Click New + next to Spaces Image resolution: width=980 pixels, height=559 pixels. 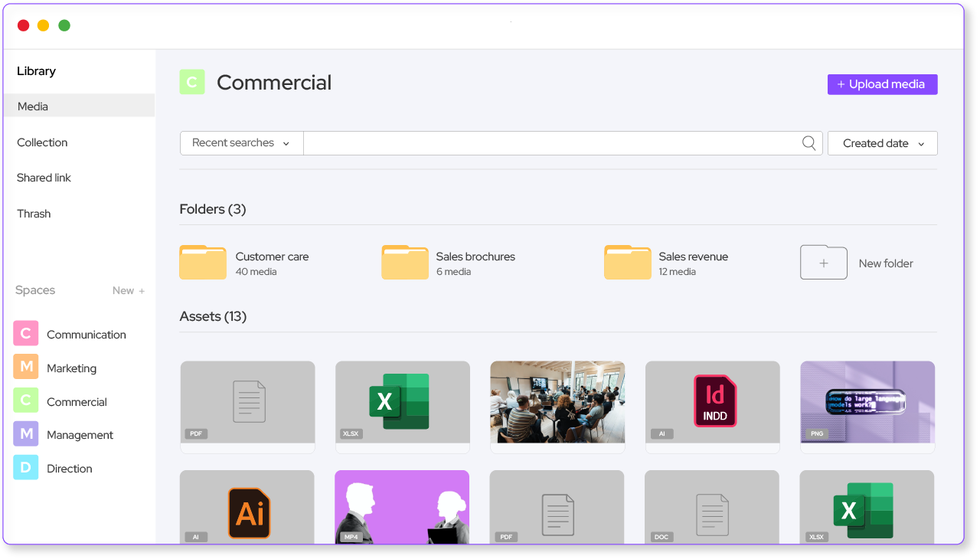[x=129, y=290]
